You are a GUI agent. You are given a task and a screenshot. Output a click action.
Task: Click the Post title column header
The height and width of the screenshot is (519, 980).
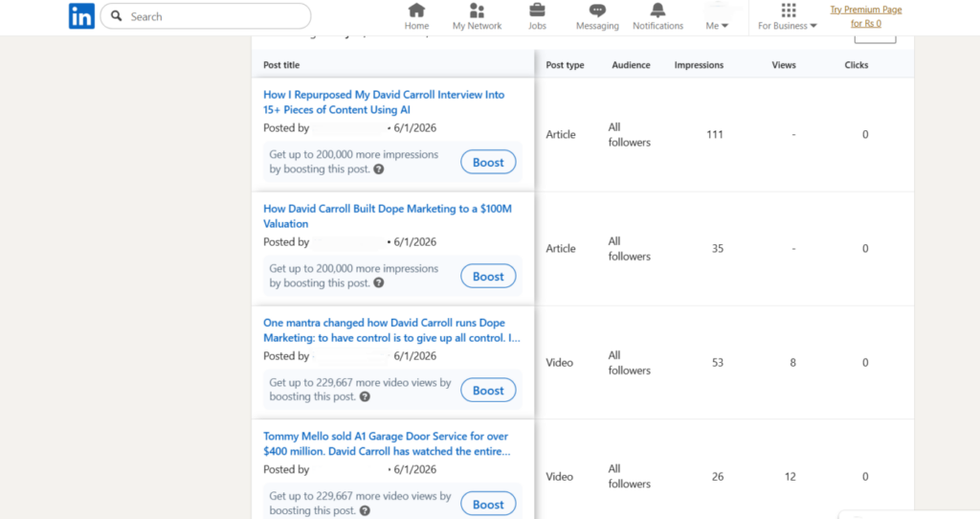(281, 65)
